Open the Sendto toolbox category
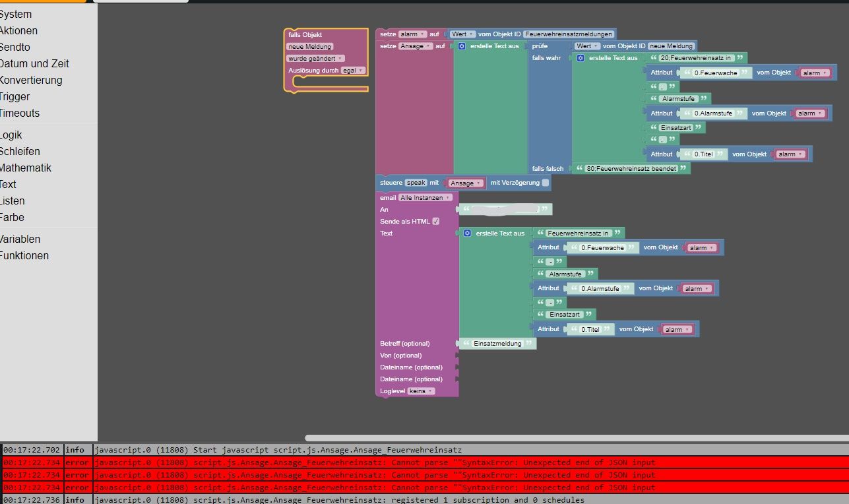The height and width of the screenshot is (504, 849). coord(15,47)
